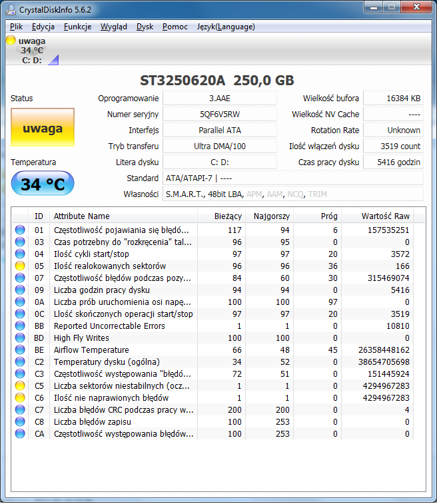Open the Edycja menu
Viewport: 437px width, 504px height.
tap(43, 27)
